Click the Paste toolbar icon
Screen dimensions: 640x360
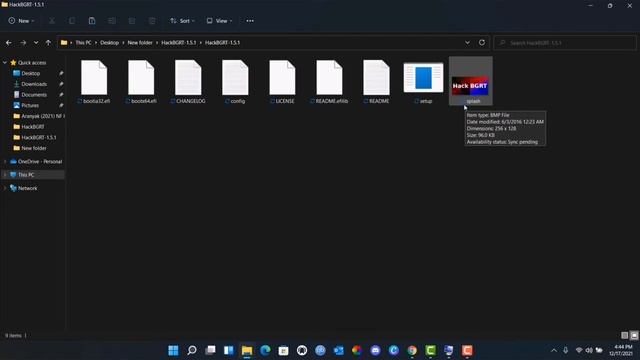92,21
